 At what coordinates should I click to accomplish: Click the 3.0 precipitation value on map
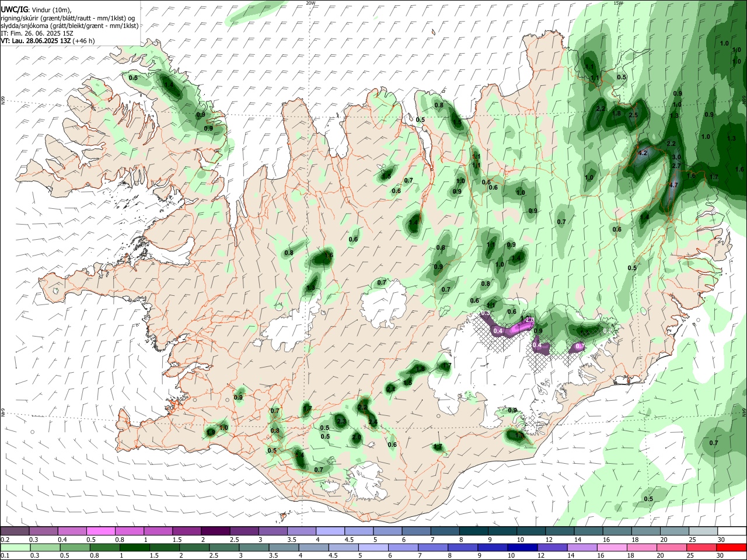[676, 157]
